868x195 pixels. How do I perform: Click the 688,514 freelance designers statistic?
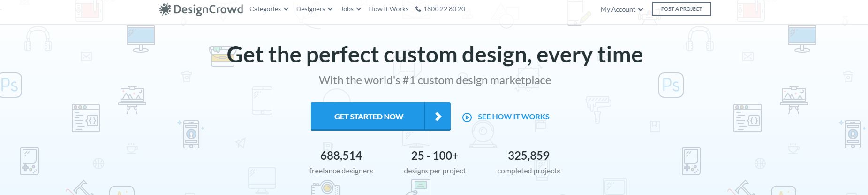coord(341,162)
